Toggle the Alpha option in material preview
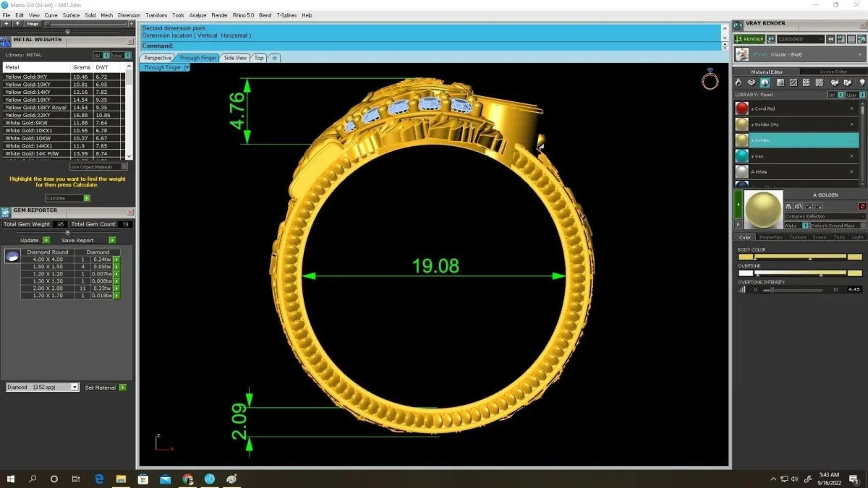The image size is (868, 488). [796, 226]
